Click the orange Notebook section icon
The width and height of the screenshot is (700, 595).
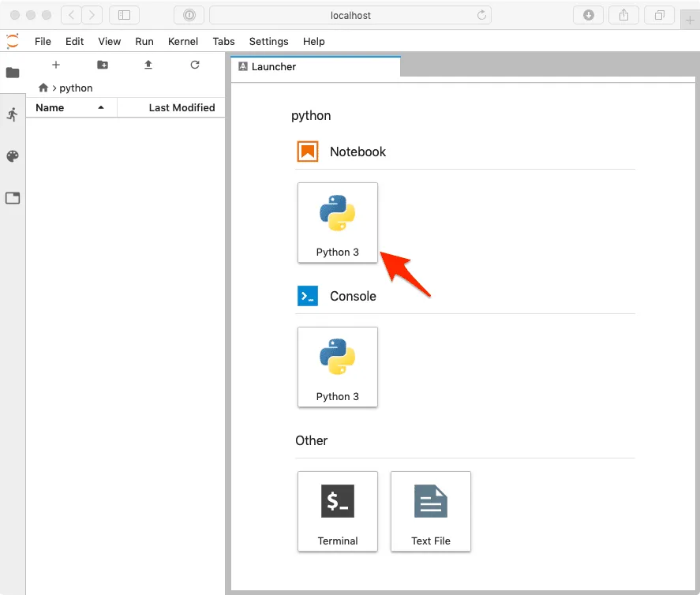click(x=308, y=152)
